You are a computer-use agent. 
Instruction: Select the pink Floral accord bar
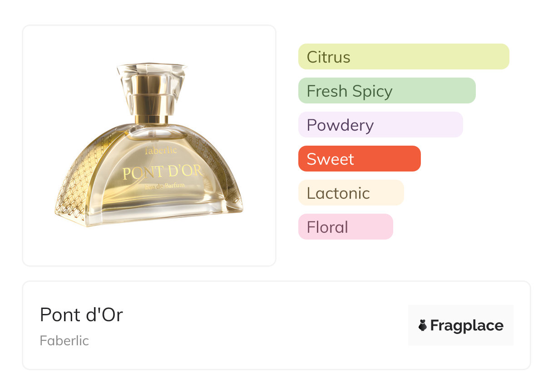[345, 227]
